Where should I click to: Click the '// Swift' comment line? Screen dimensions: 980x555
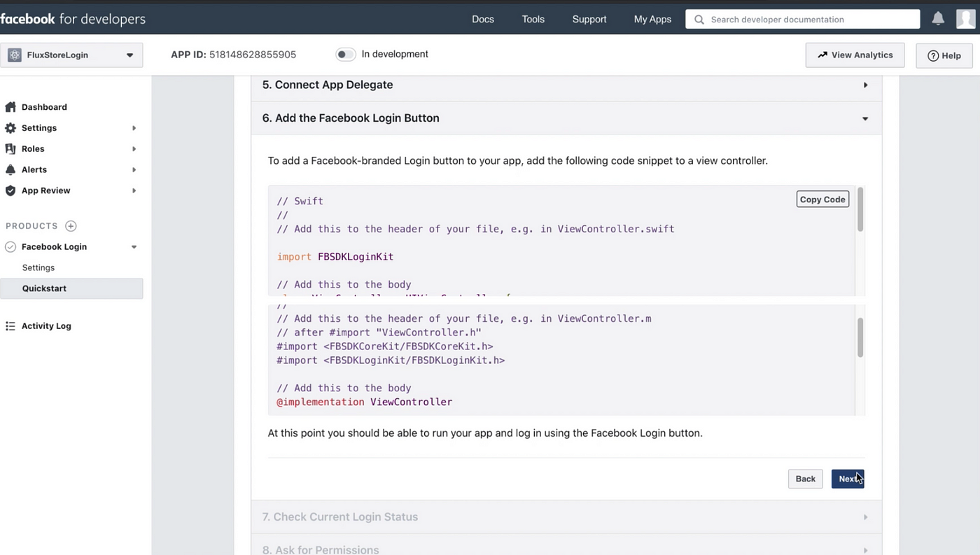pos(300,201)
